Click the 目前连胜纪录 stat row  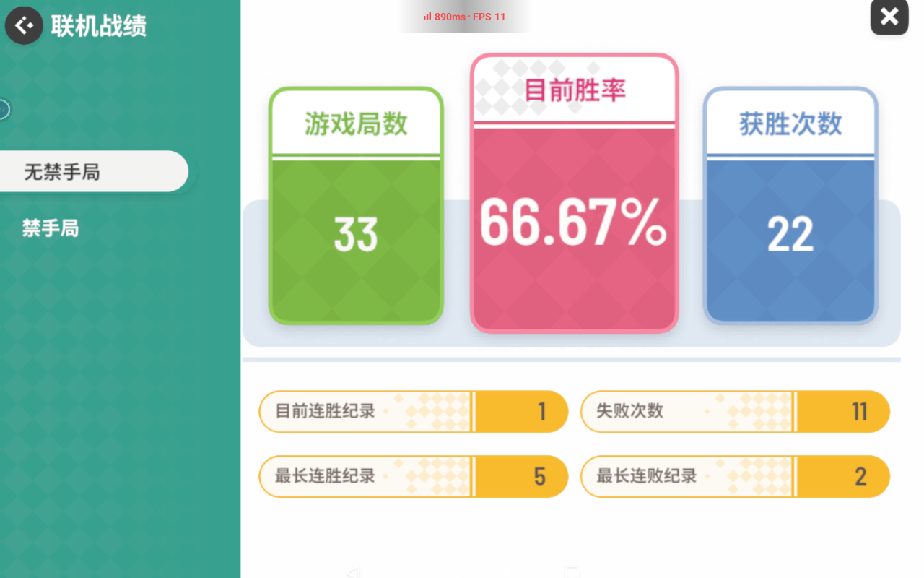click(413, 412)
